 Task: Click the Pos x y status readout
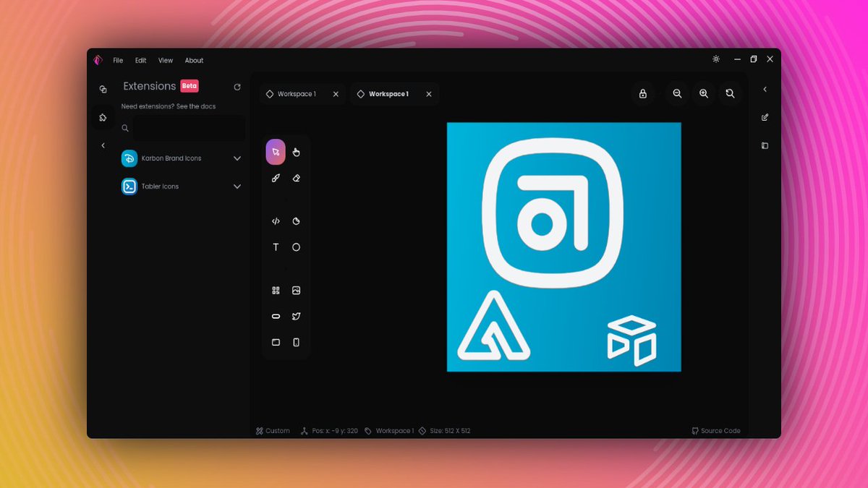(329, 431)
